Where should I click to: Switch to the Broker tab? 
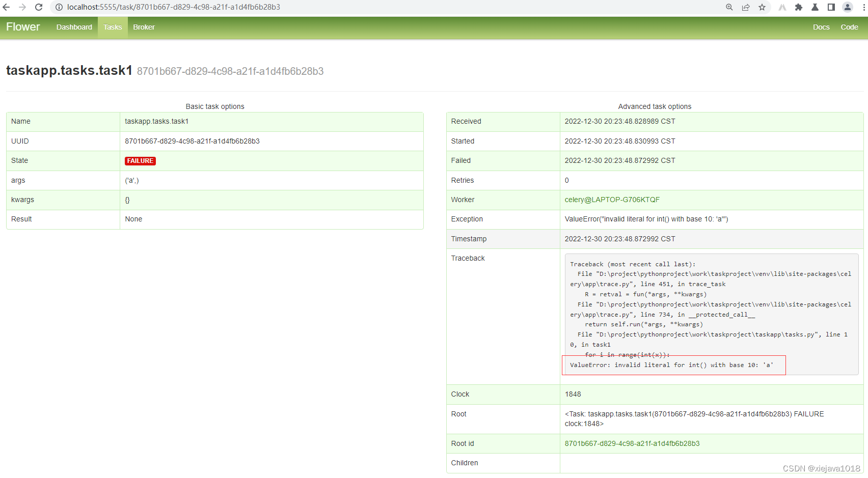click(144, 27)
